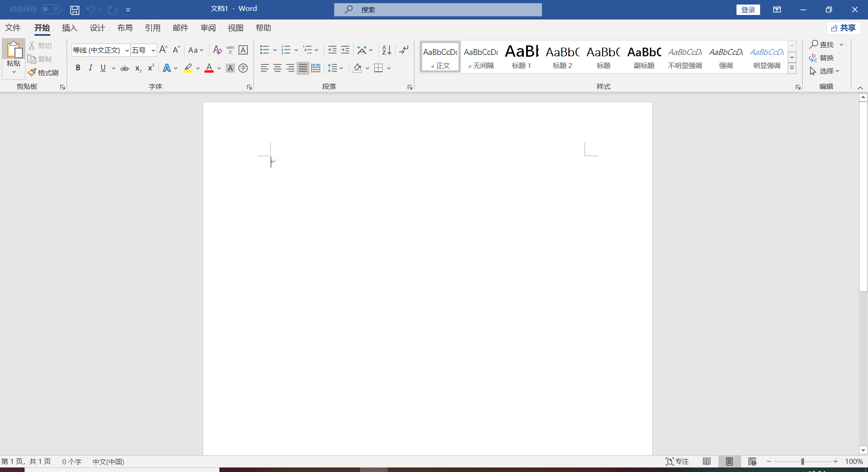Click the Undo arrow icon

90,10
